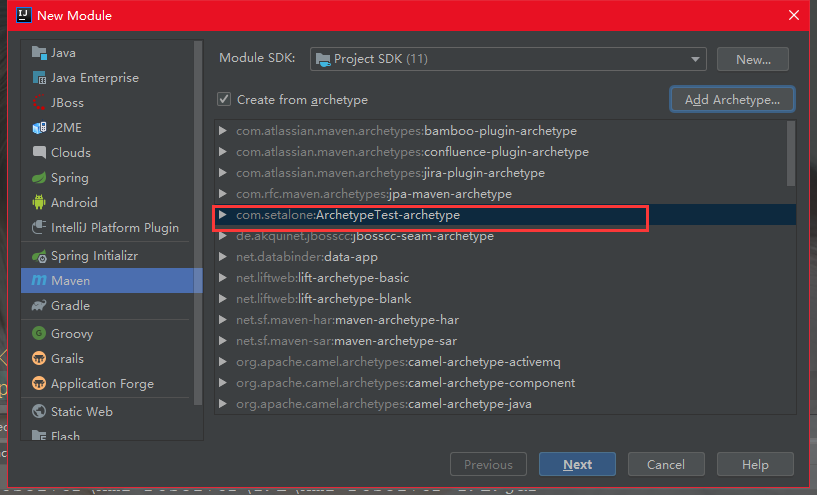Screen dimensions: 817x495
Task: Click the Next button
Action: pos(577,464)
